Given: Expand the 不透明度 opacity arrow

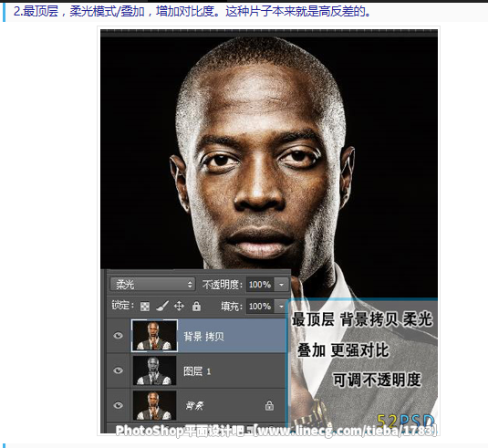Looking at the screenshot, I should (x=281, y=285).
